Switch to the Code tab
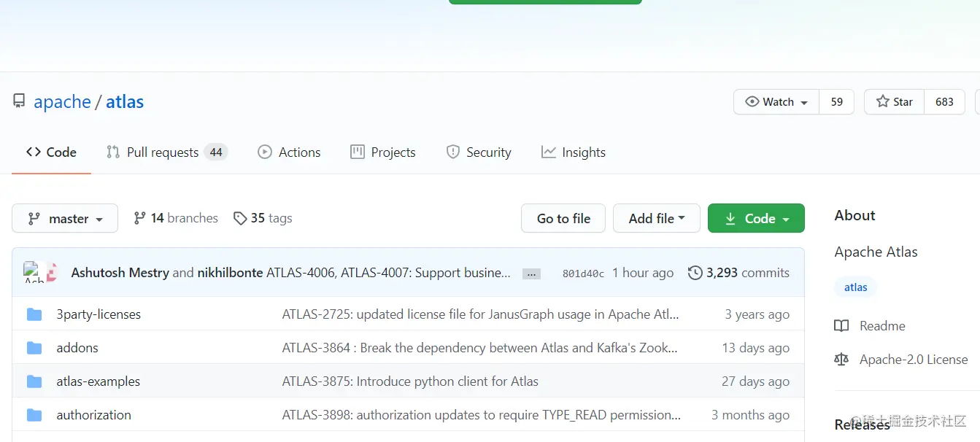The image size is (980, 442). pyautogui.click(x=51, y=152)
